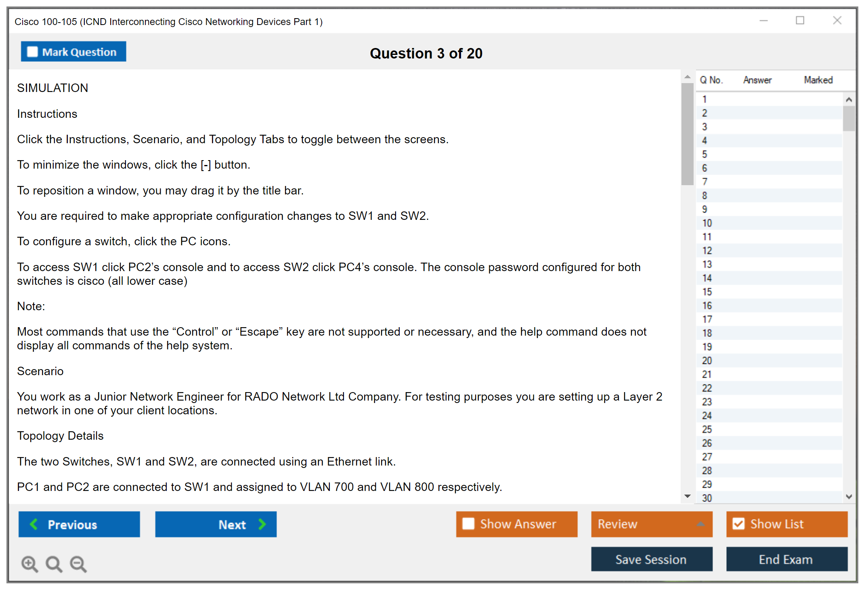Expand the Review dropdown menu

700,524
